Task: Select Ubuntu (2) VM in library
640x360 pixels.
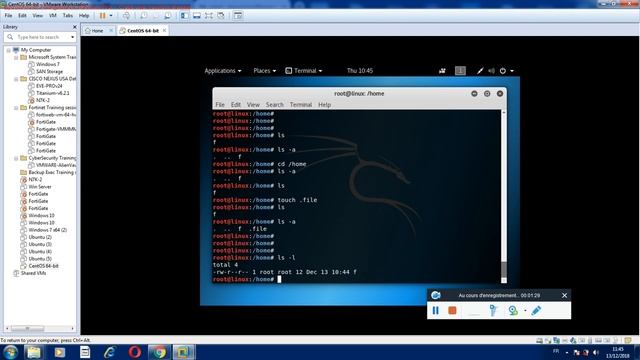Action: [x=40, y=237]
